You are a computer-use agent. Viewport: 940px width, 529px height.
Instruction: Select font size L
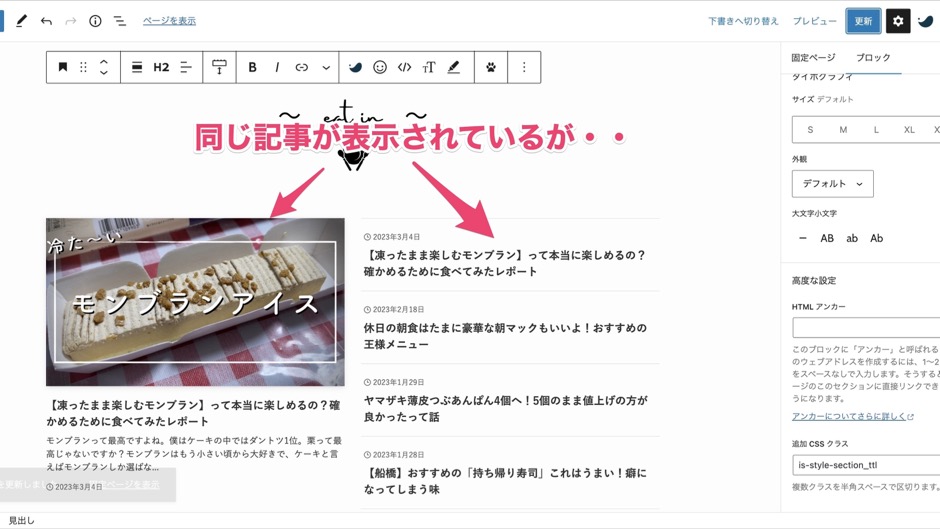tap(876, 130)
